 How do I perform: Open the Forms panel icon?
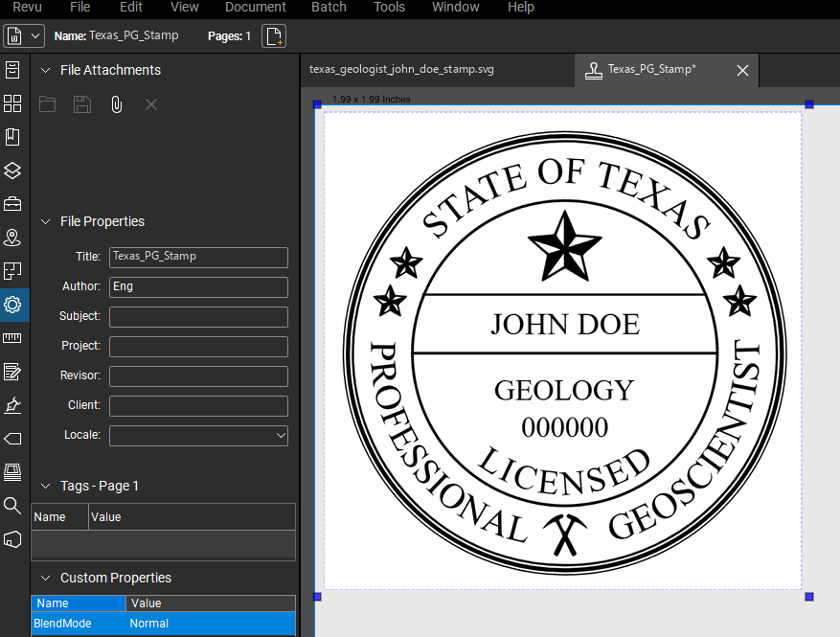[12, 372]
